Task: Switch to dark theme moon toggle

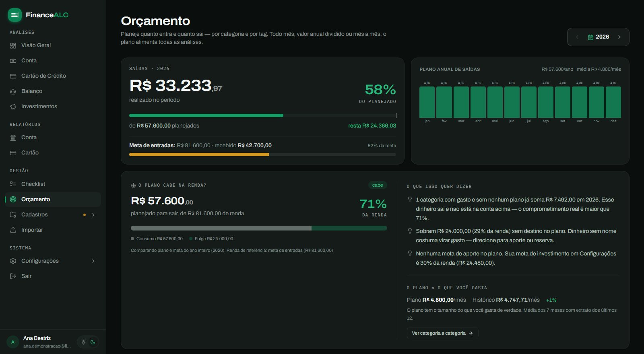Action: 93,342
